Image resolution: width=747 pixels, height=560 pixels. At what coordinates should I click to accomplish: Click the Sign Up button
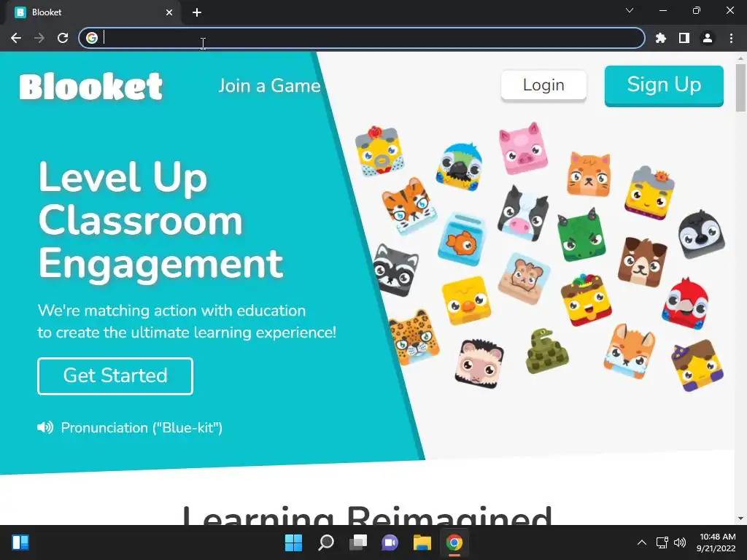[x=664, y=85]
